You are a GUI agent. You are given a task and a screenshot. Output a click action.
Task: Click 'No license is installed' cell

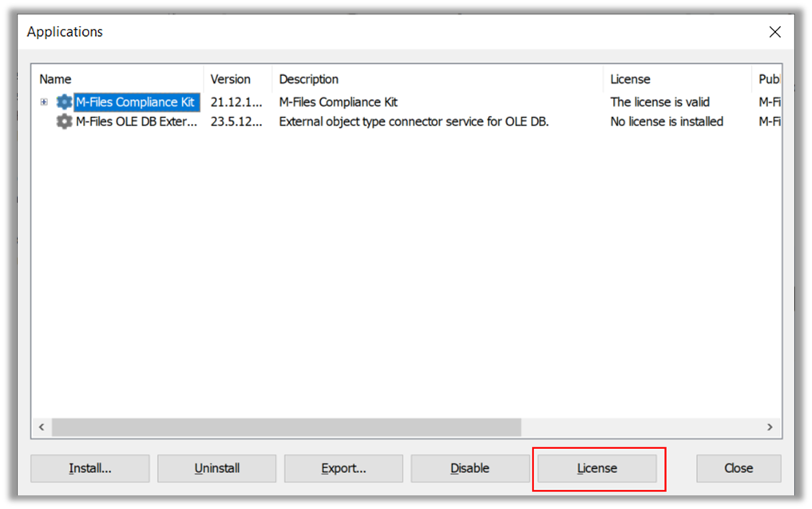[x=667, y=121]
